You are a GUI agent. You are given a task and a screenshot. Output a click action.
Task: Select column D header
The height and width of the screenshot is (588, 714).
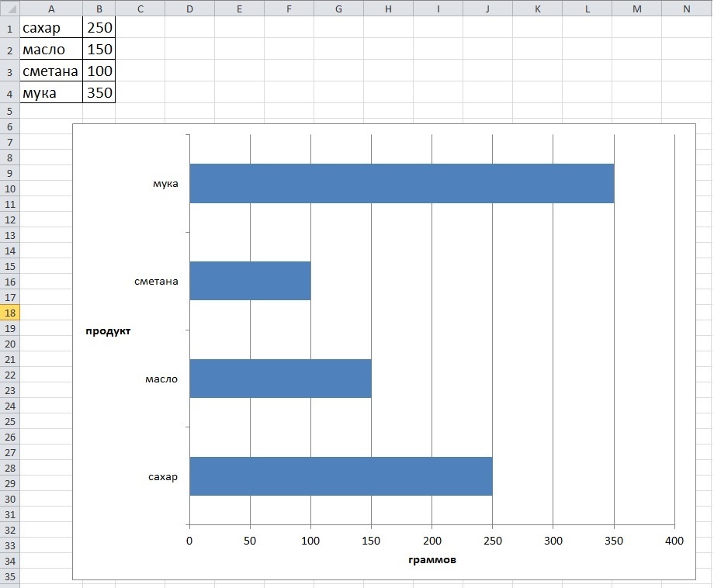[190, 9]
